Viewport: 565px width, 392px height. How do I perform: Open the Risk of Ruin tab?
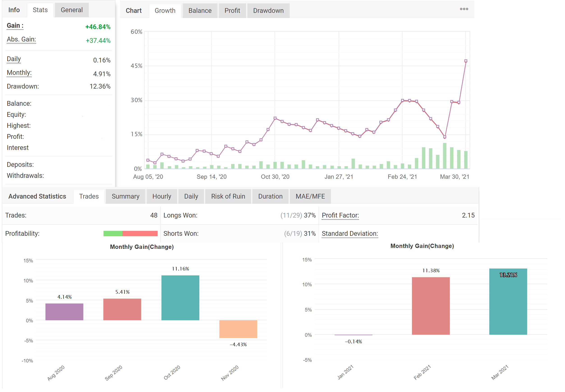(228, 196)
